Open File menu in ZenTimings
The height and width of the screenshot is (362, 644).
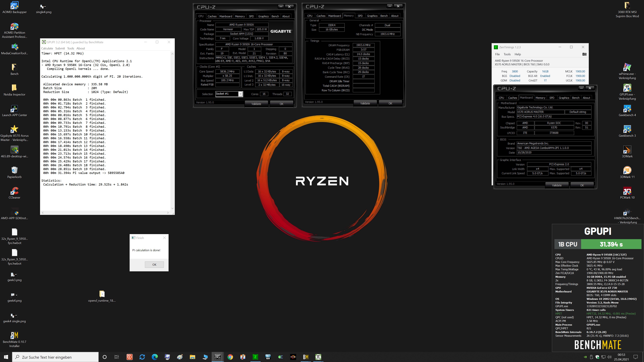pyautogui.click(x=497, y=54)
